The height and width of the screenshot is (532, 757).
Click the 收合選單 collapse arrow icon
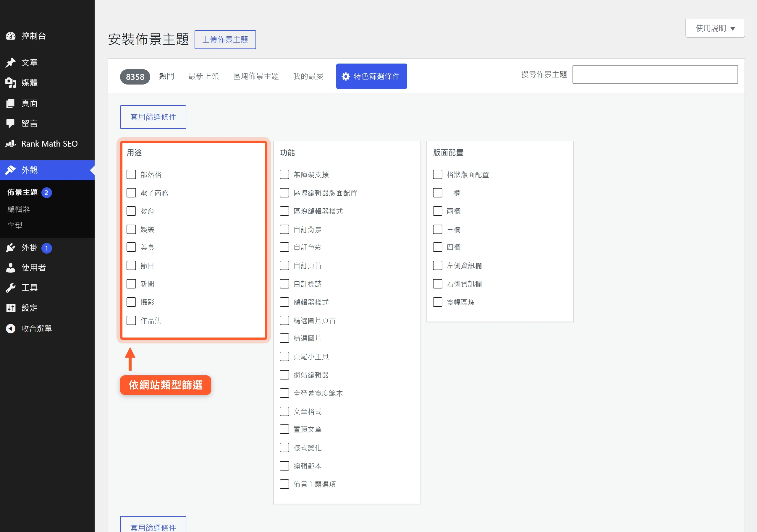(11, 329)
